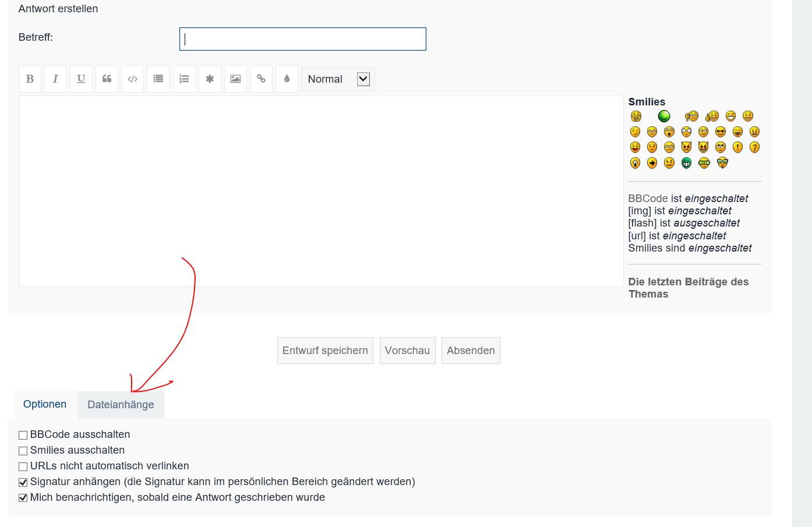Insert an image tag
The image size is (812, 527).
click(x=235, y=79)
